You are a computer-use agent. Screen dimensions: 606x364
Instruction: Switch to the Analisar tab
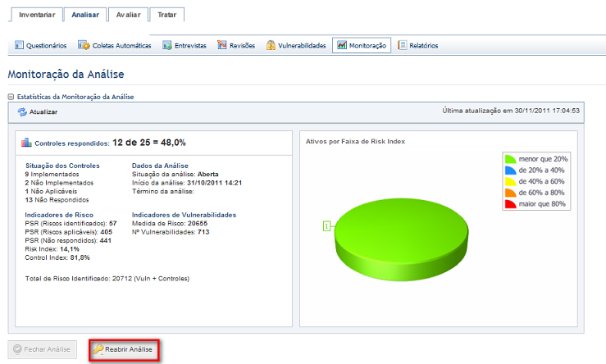[85, 15]
